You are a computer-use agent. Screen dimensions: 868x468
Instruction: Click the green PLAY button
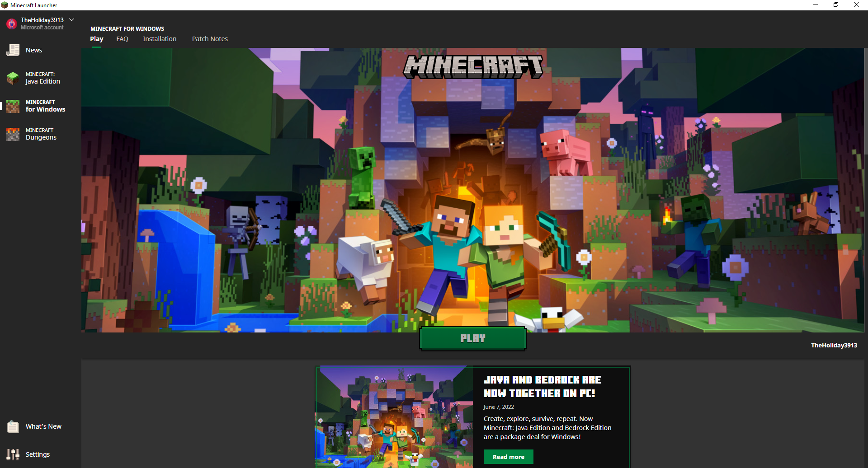pyautogui.click(x=473, y=338)
